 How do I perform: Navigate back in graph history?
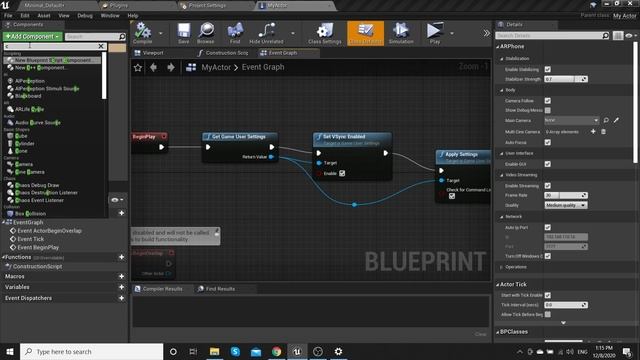point(153,67)
